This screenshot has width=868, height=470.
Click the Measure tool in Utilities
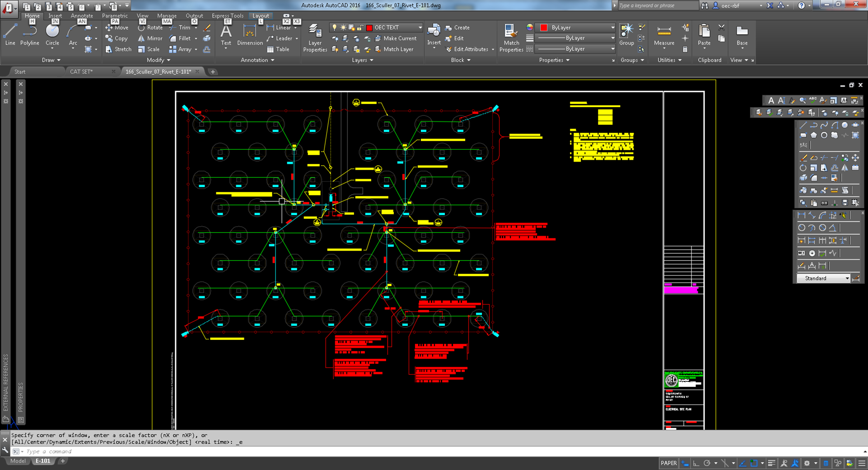[x=663, y=36]
